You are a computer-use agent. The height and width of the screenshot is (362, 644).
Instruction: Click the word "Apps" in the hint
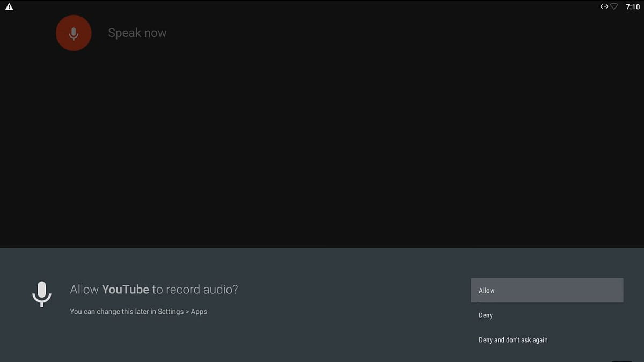coord(199,312)
